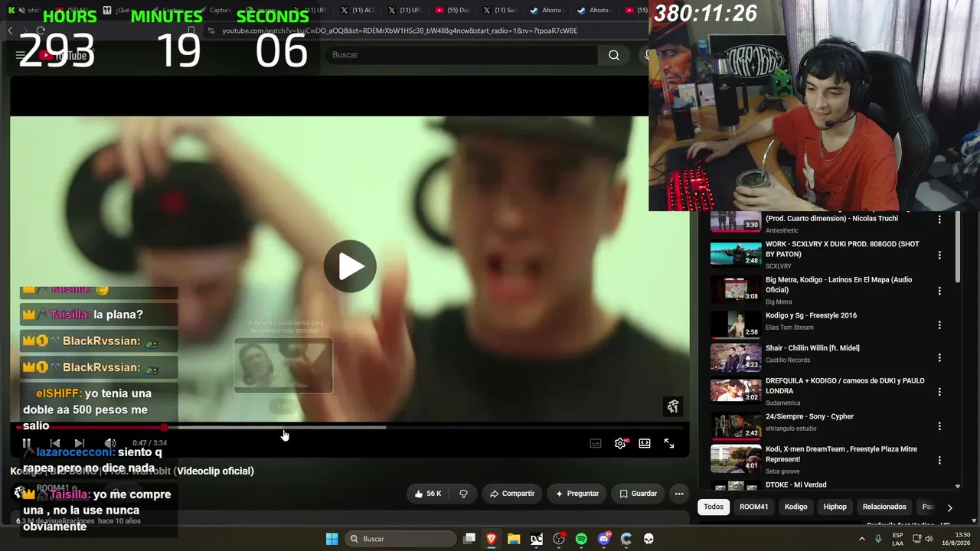The width and height of the screenshot is (980, 551).
Task: Open Shair - Chillin Willin video thumbnail
Action: coord(736,357)
